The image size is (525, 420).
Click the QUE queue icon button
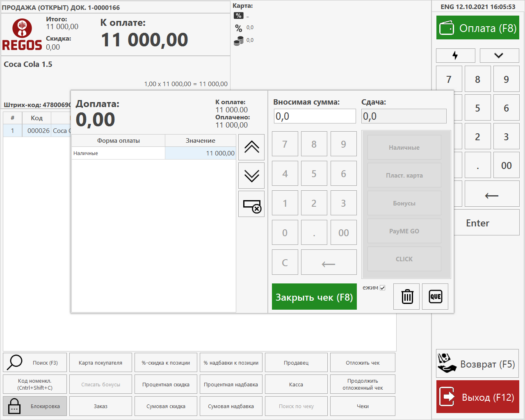[x=435, y=297]
